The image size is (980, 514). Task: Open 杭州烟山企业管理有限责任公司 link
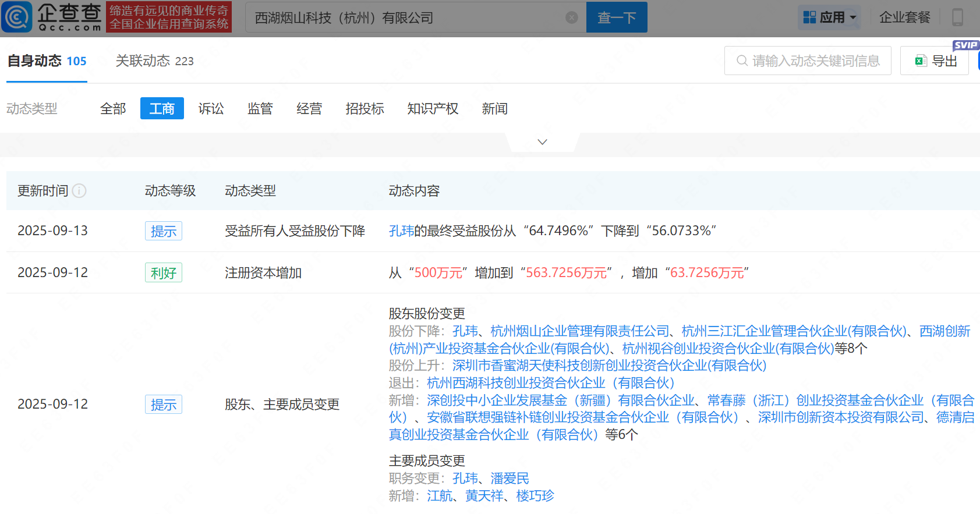tap(579, 331)
